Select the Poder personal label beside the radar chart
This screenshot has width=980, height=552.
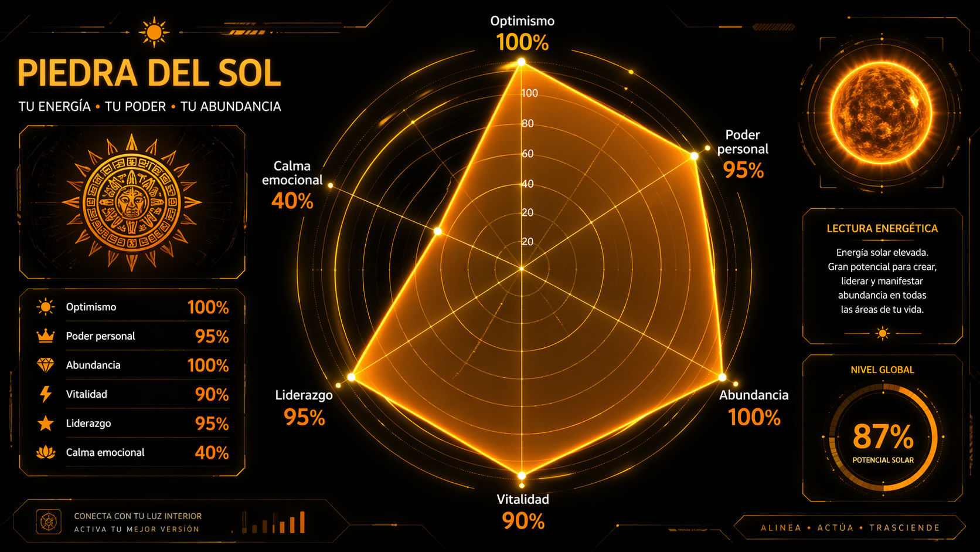(743, 142)
